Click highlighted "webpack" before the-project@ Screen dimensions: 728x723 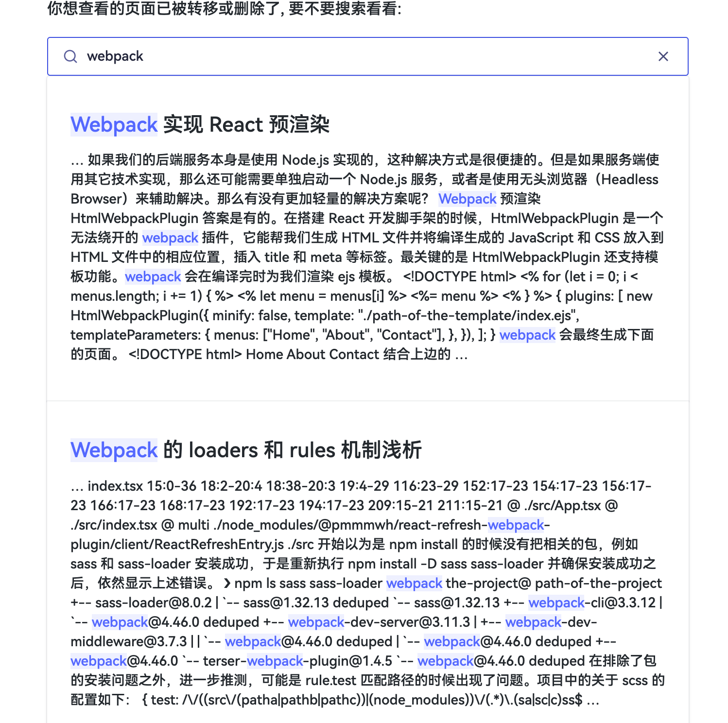(x=414, y=583)
